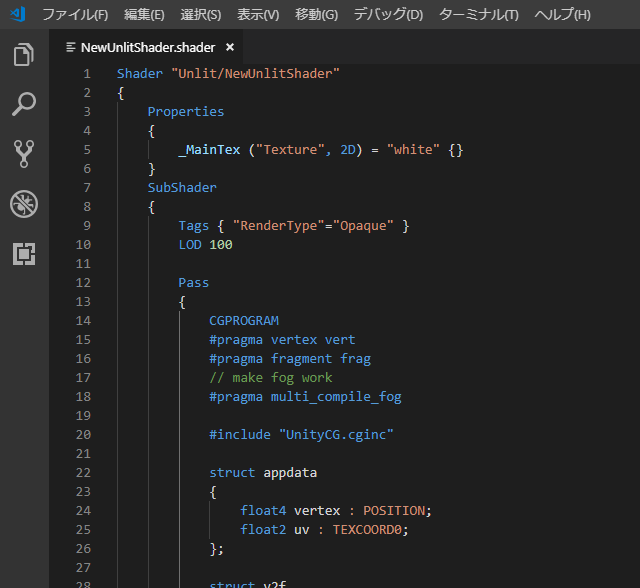Click the "Opaque" string on line 9
Image resolution: width=640 pixels, height=588 pixels.
(363, 226)
